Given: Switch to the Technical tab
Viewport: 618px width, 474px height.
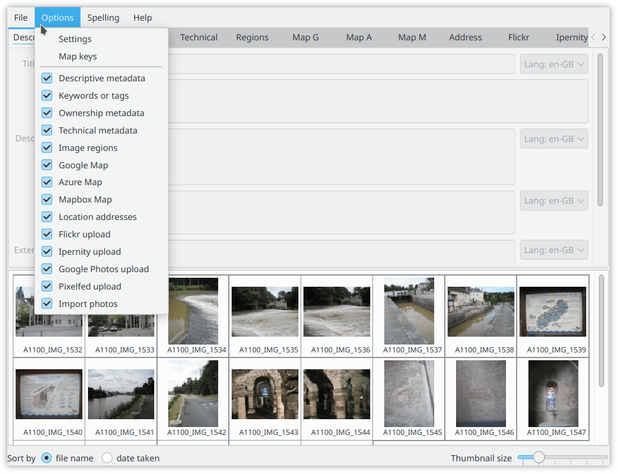Looking at the screenshot, I should pos(199,37).
